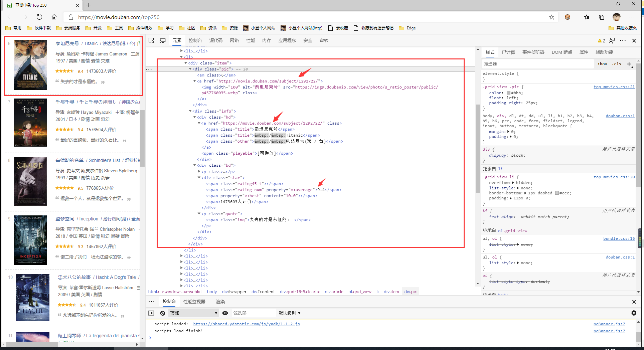Viewport: 644px width, 350px height.
Task: Close the DevTools panel
Action: [x=634, y=40]
